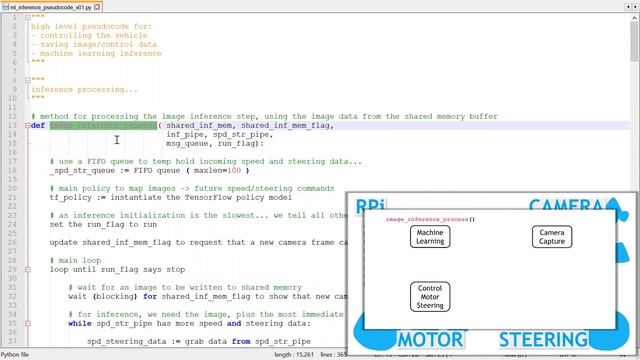640x360 pixels.
Task: Collapse the docstring fold marker on line 1
Action: pyautogui.click(x=28, y=18)
